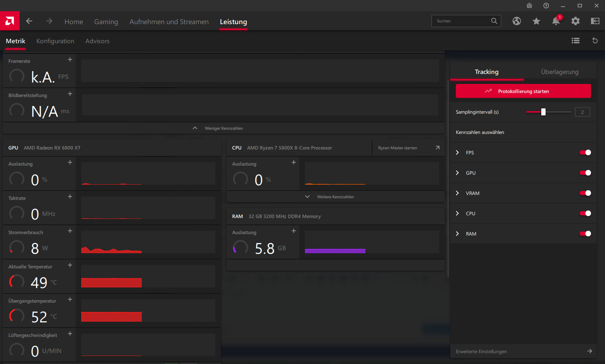This screenshot has width=605, height=364.
Task: Add Aktuelle Temperatur with plus icon
Action: (70, 265)
